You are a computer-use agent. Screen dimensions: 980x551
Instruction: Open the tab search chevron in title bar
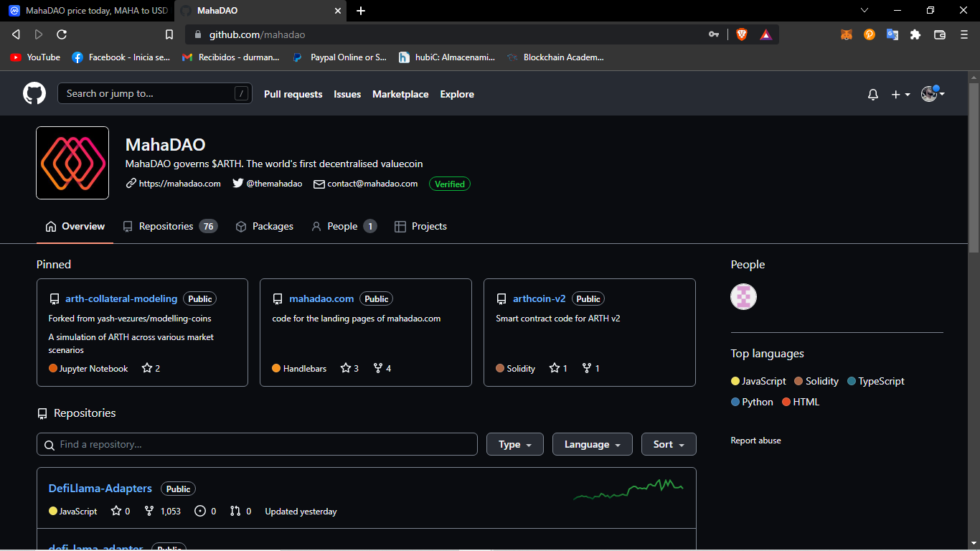click(x=864, y=11)
